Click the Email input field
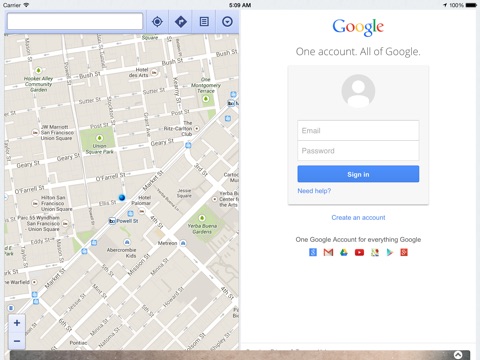Image resolution: width=480 pixels, height=360 pixels. tap(358, 130)
